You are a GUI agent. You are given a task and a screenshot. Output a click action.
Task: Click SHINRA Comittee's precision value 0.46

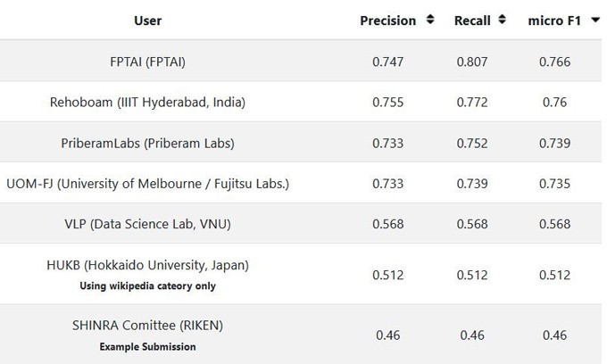click(x=388, y=335)
